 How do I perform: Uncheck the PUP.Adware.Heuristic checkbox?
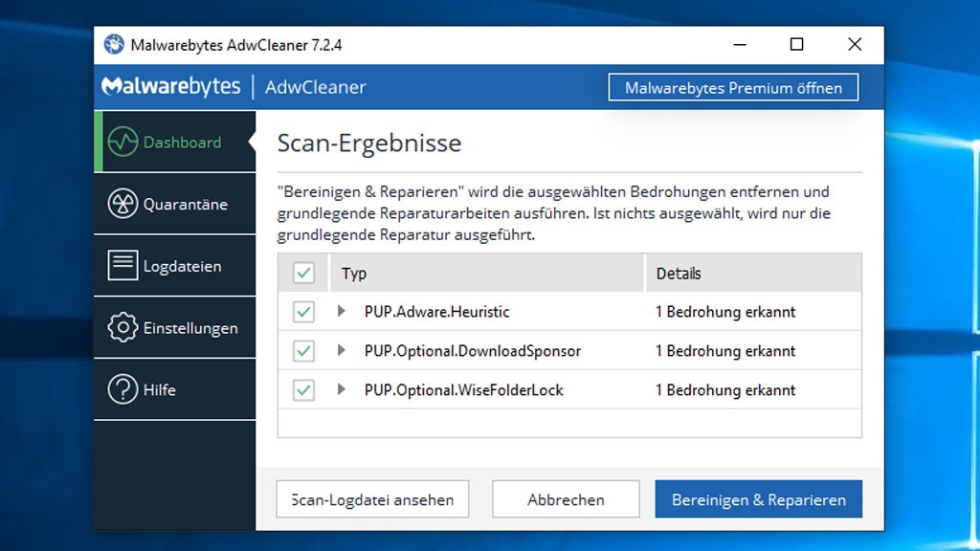click(x=303, y=312)
